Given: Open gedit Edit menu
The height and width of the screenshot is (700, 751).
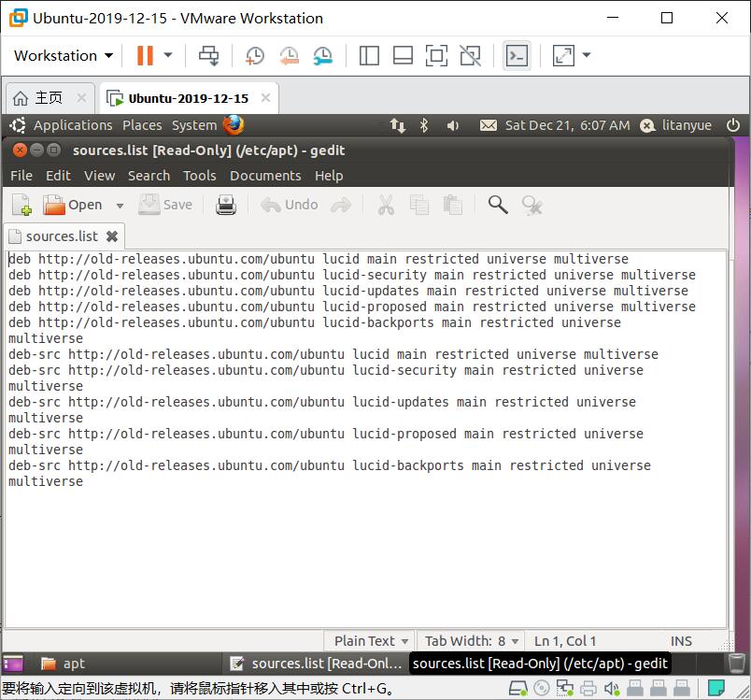Looking at the screenshot, I should pyautogui.click(x=58, y=176).
